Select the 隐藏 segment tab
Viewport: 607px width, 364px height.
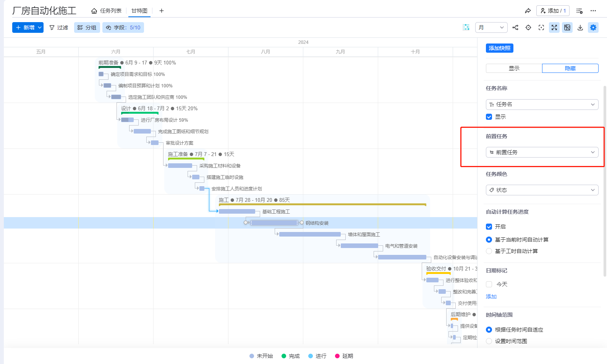pyautogui.click(x=570, y=68)
